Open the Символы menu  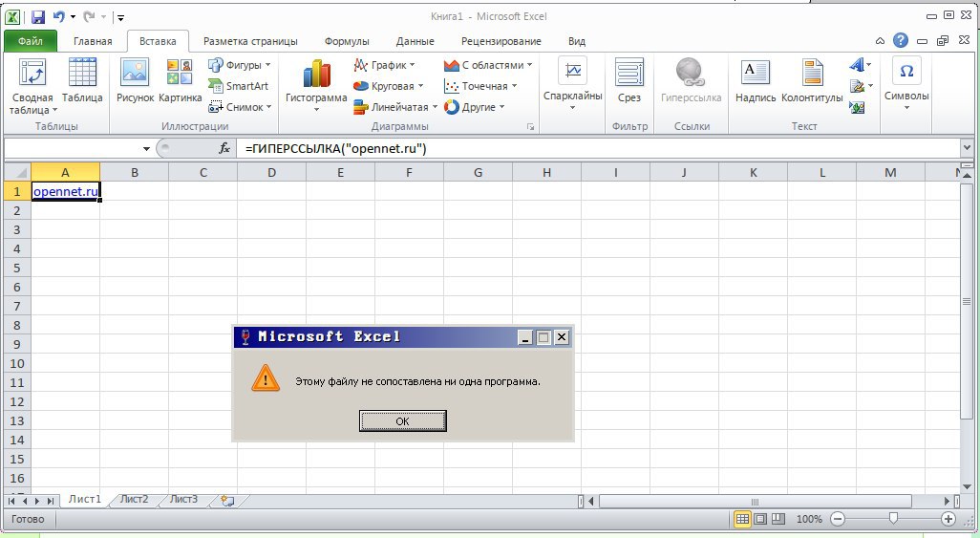pos(906,84)
